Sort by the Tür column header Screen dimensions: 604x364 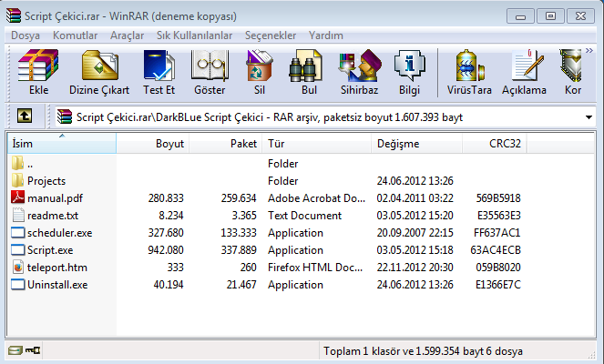point(317,144)
